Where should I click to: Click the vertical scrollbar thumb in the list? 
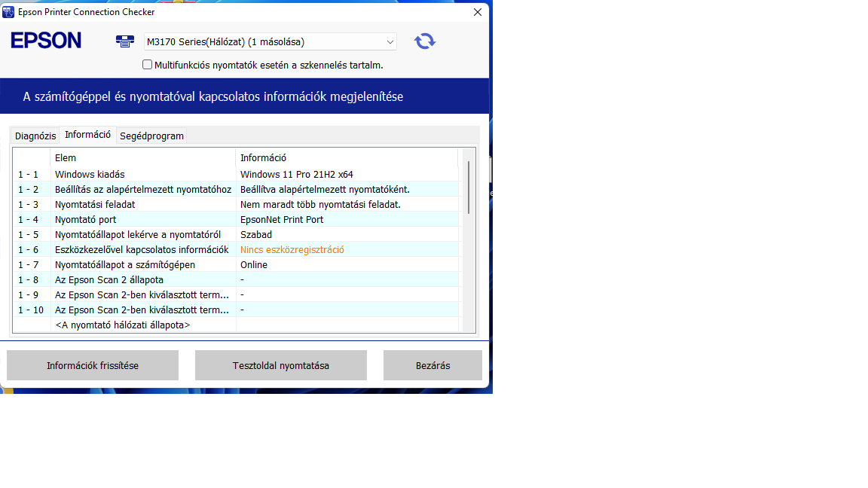point(469,187)
